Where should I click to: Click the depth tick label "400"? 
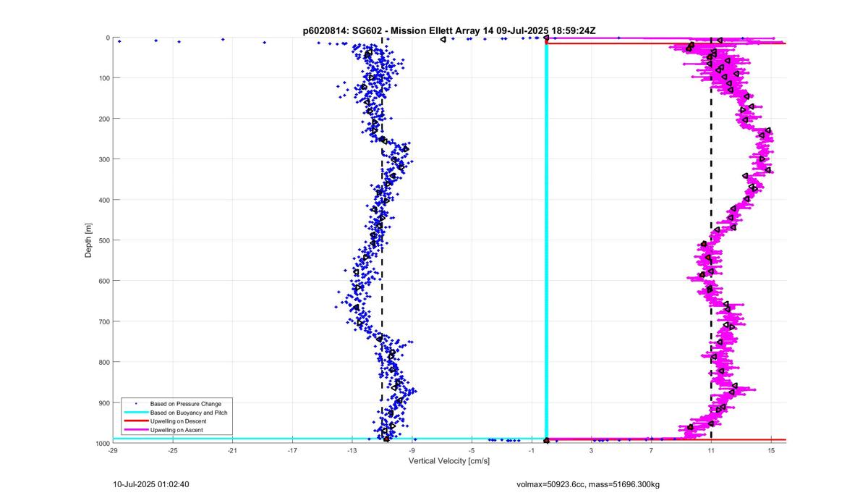pos(104,200)
